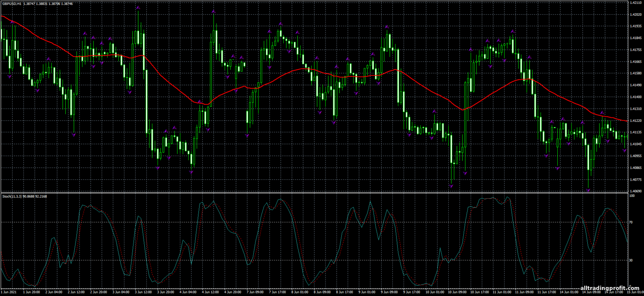
Task: Click the 1.41045 price scale label
Action: (x=636, y=144)
